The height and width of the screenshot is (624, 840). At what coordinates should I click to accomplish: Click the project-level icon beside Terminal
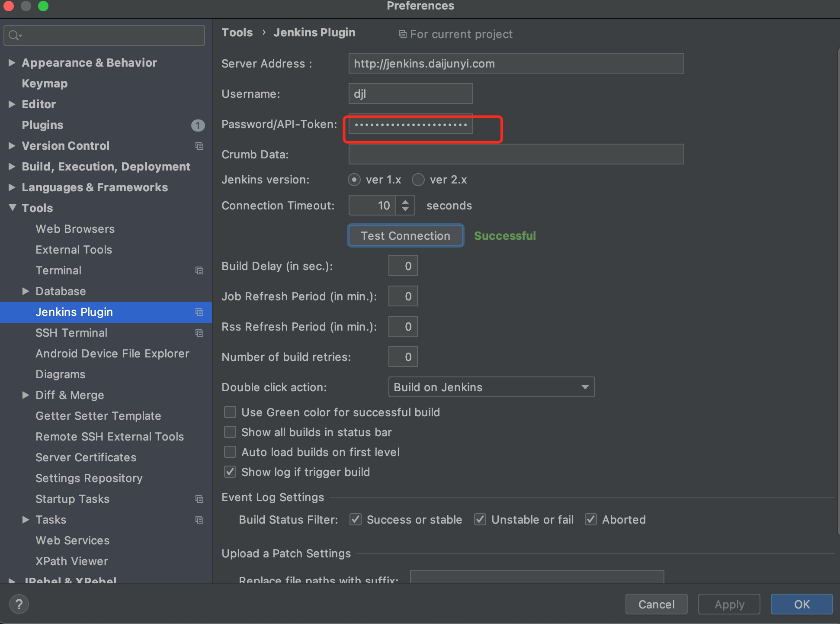(x=199, y=270)
